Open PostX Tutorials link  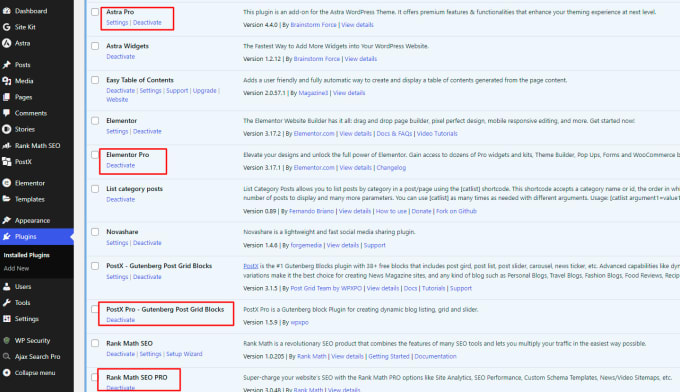433,288
